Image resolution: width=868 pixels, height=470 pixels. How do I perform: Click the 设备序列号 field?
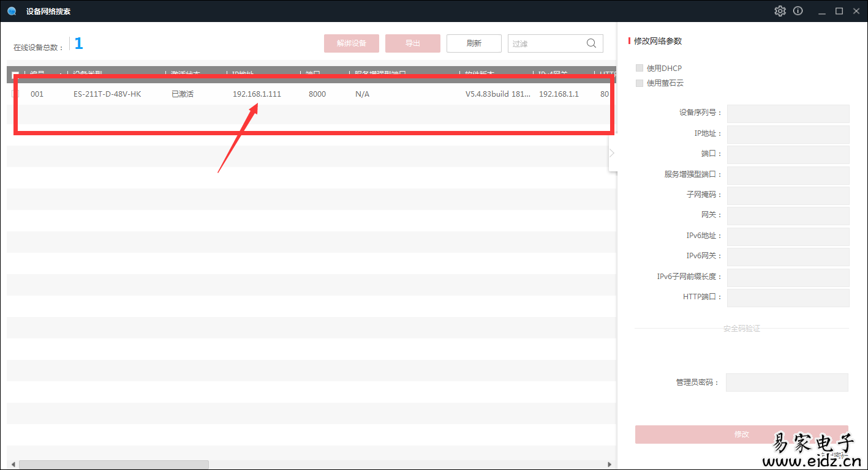788,114
